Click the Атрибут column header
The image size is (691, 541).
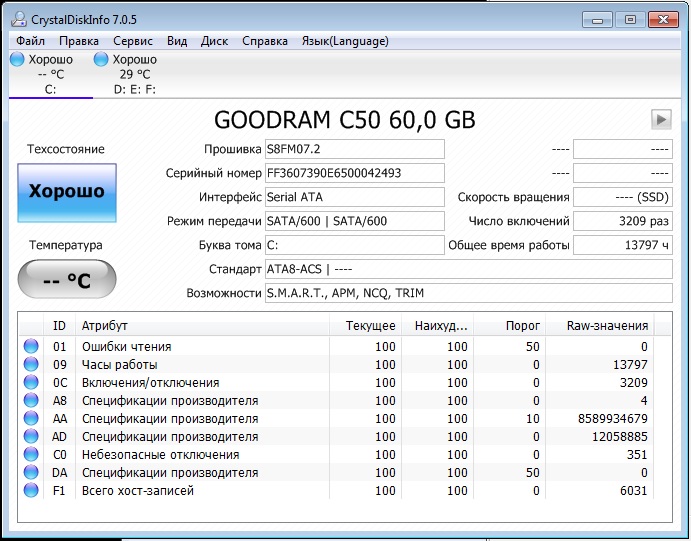point(202,326)
